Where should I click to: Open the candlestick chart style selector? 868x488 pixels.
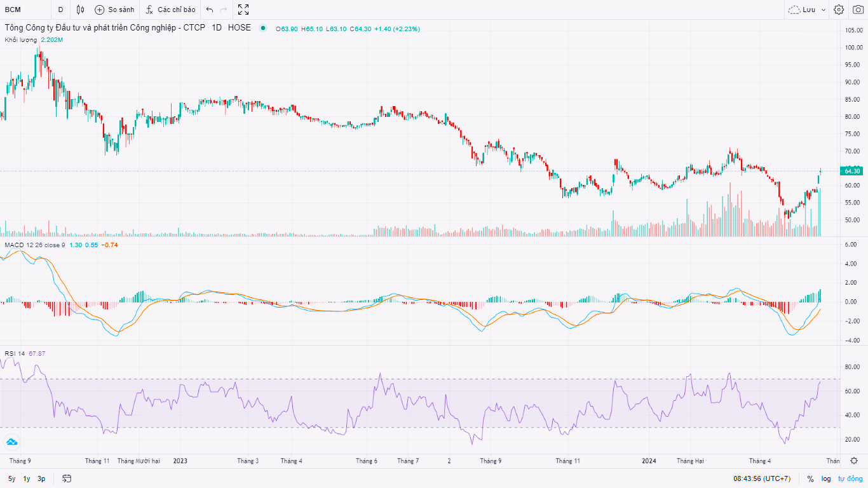[80, 10]
